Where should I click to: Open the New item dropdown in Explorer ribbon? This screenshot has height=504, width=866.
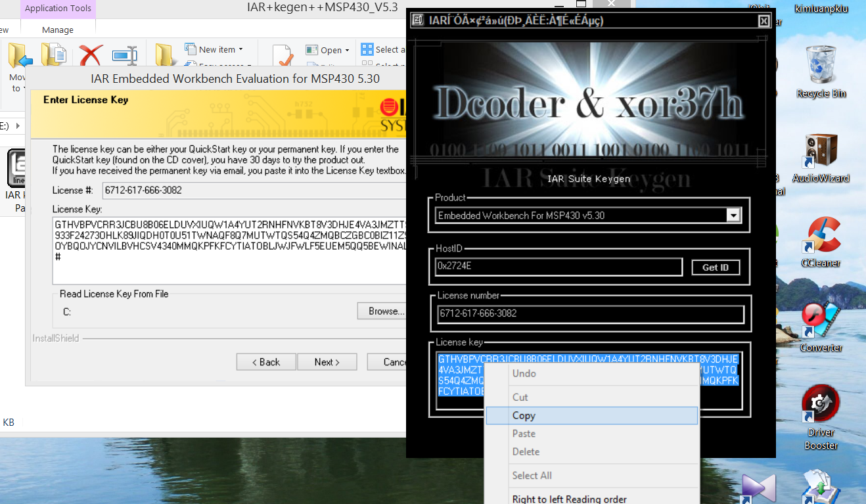[x=214, y=49]
